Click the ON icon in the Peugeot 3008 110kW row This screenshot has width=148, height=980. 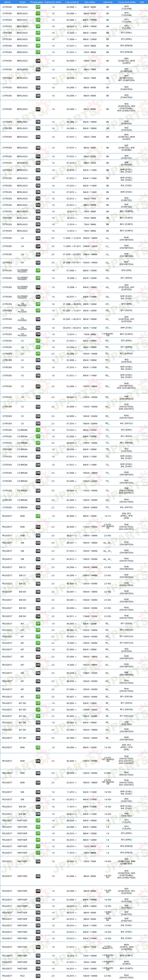tap(38, 527)
